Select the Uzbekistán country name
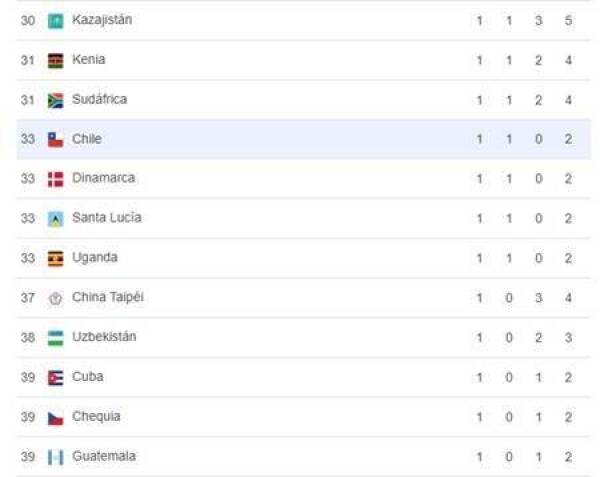Viewport: 600px width, 477px height. coord(104,337)
